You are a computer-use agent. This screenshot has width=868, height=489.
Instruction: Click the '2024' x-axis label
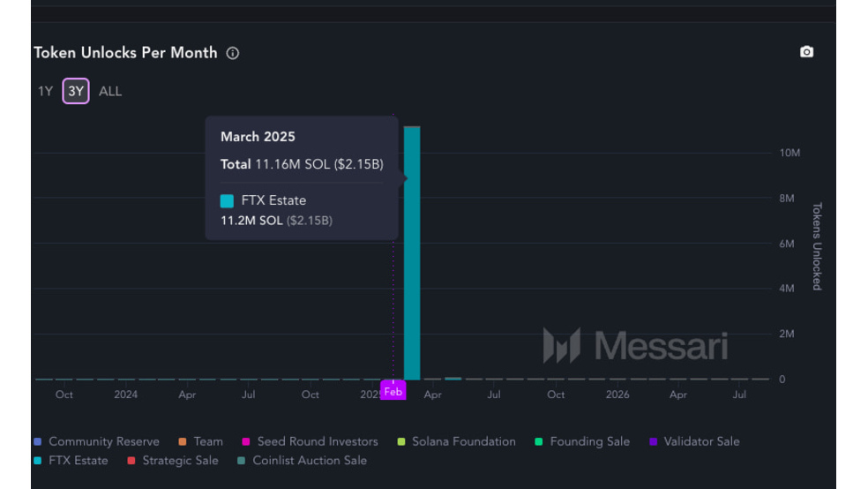(125, 395)
